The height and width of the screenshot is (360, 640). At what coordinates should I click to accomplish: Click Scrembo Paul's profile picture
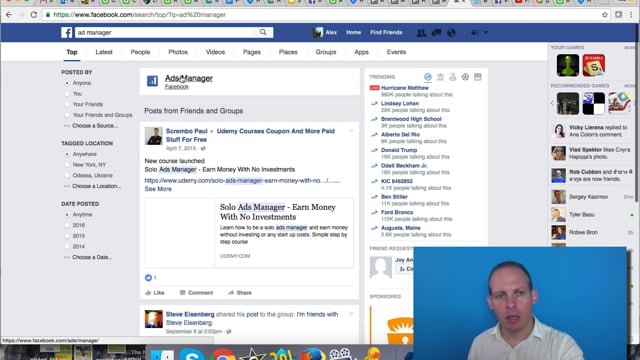pyautogui.click(x=153, y=136)
